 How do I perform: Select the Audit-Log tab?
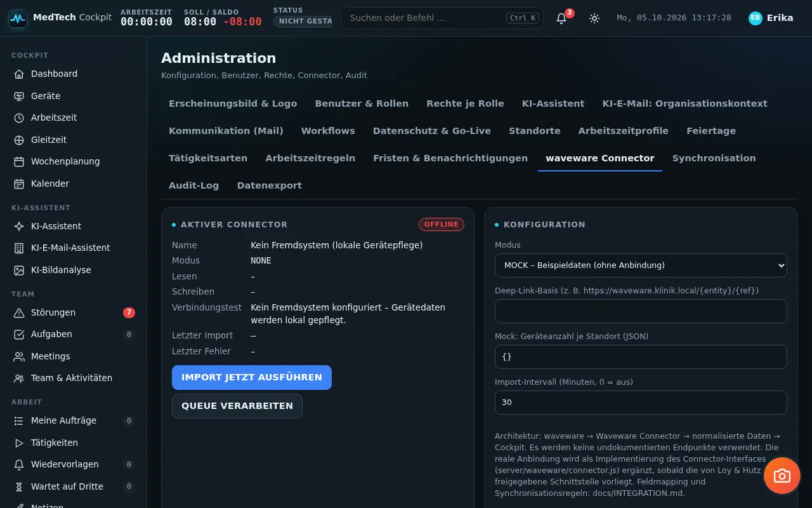coord(194,185)
